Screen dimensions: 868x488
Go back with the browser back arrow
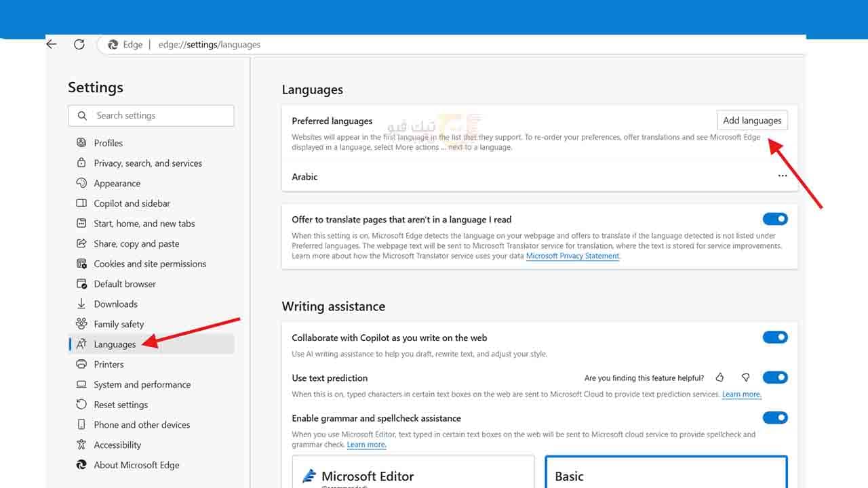click(x=52, y=44)
